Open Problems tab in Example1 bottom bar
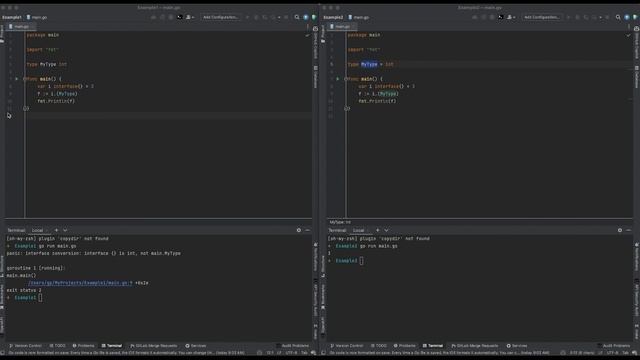The height and width of the screenshot is (360, 640). coord(83,346)
